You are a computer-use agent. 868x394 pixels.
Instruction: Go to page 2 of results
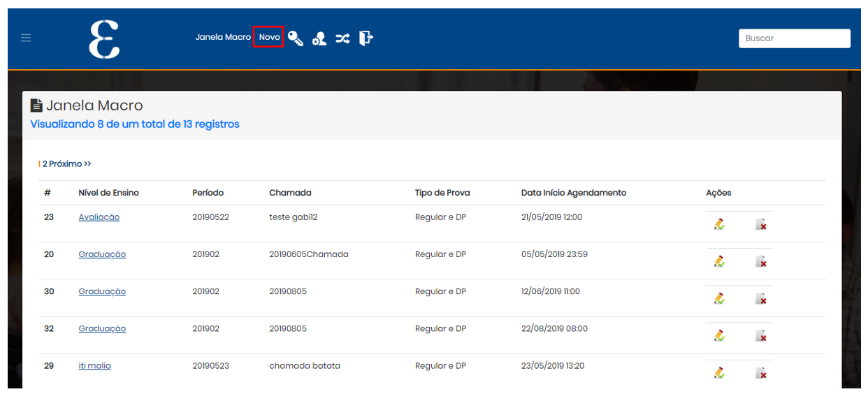[x=45, y=164]
